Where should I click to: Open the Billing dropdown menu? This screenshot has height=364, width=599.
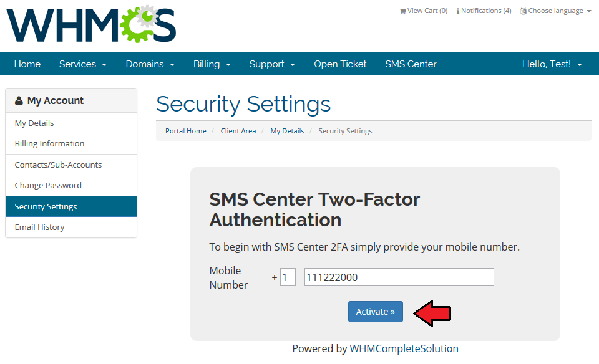tap(212, 64)
